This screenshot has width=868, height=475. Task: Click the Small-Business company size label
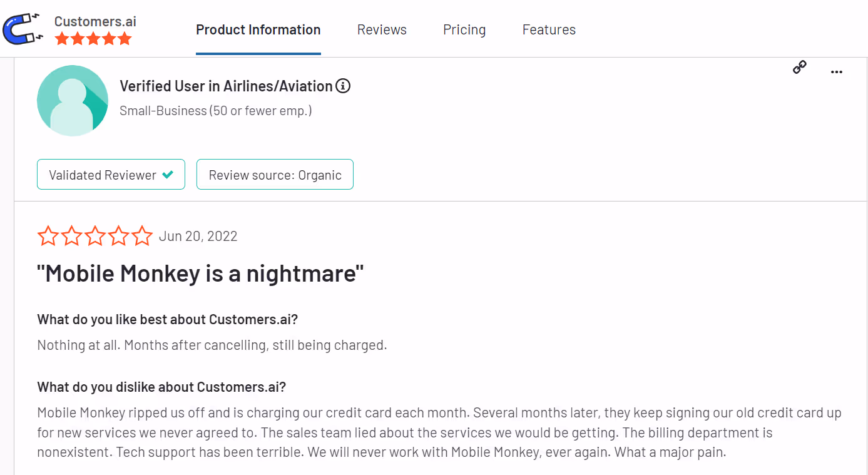tap(215, 110)
